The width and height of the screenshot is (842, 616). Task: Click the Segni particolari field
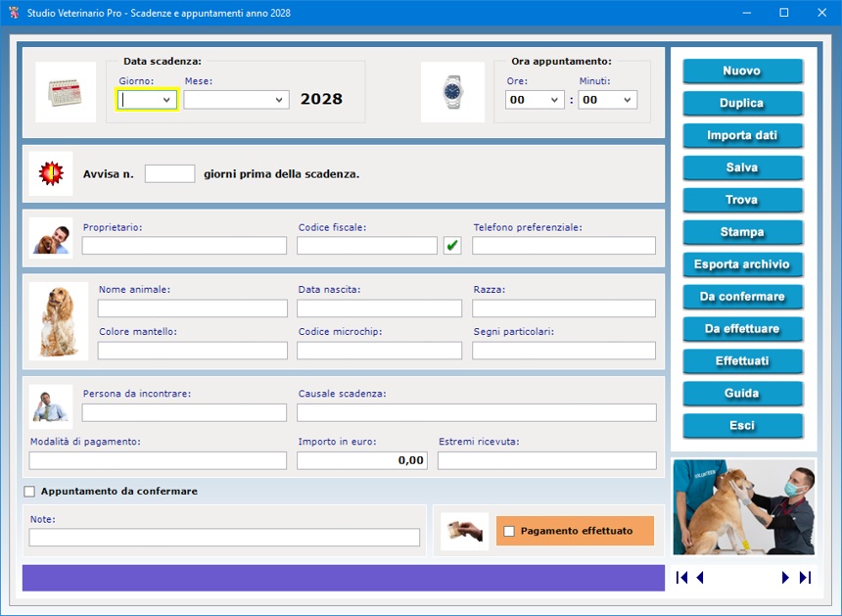tap(564, 351)
